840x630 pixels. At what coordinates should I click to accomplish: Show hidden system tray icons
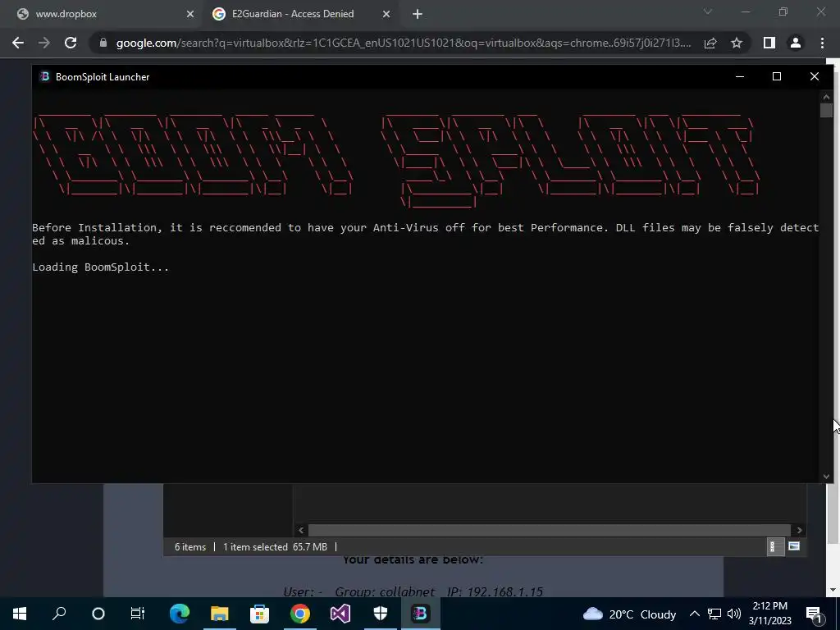[694, 614]
